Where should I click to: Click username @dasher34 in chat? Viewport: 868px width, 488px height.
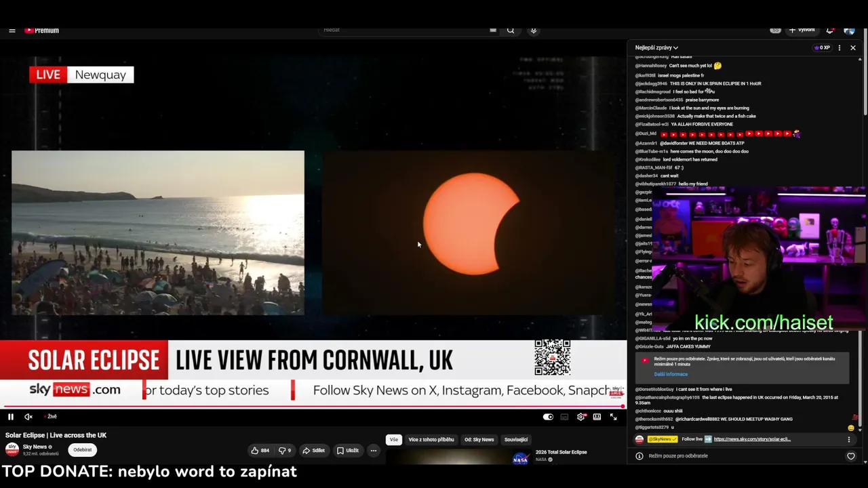tap(646, 176)
